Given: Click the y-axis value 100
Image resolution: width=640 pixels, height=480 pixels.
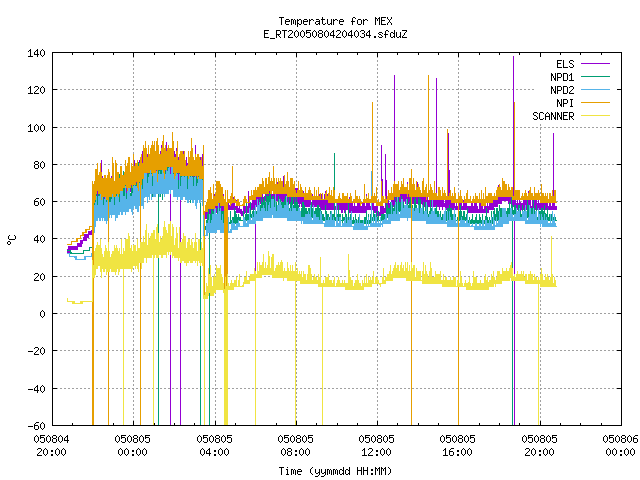Looking at the screenshot, I should pos(36,128).
